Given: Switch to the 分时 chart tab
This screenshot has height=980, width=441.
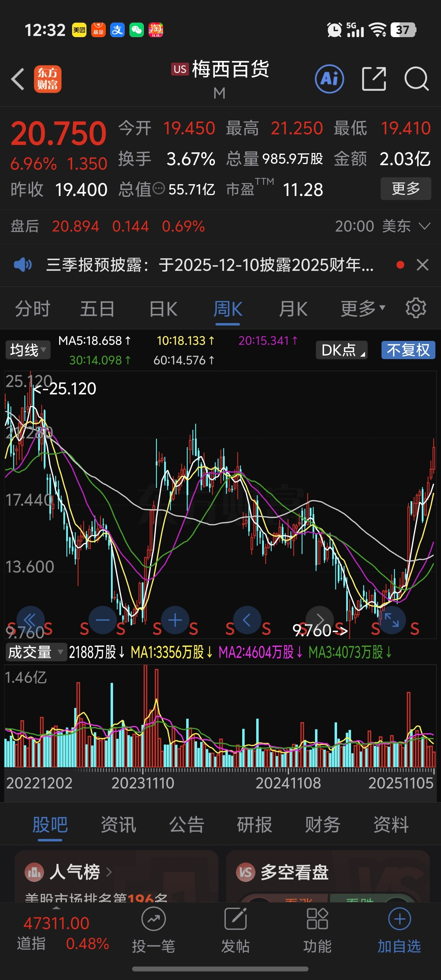Looking at the screenshot, I should [x=33, y=309].
